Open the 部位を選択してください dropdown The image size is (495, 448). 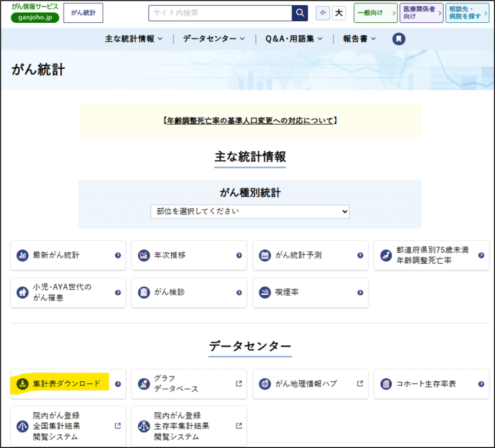249,212
